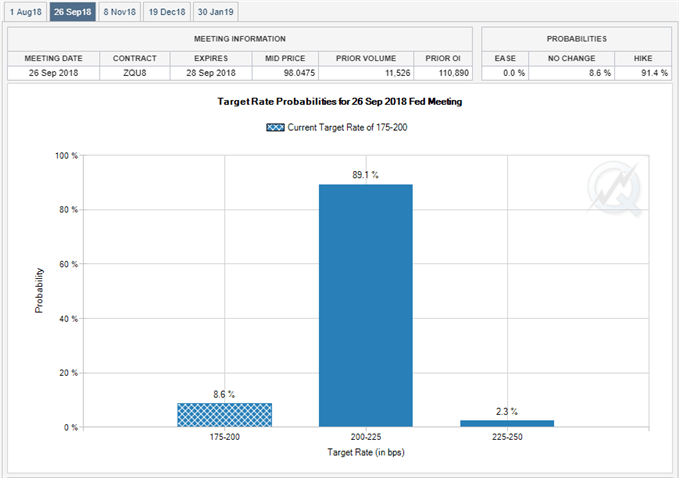Click the 8.6 % label above hatched bar

pos(224,394)
